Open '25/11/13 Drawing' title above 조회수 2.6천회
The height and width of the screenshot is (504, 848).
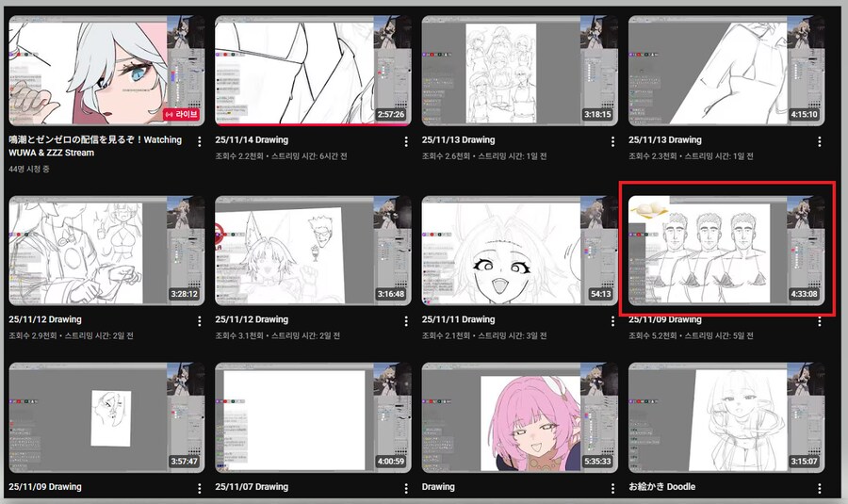click(458, 140)
